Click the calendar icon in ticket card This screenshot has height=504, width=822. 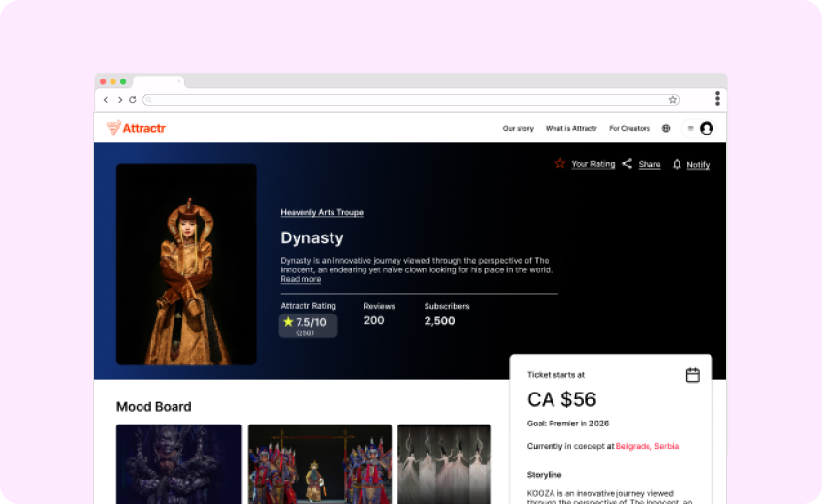(692, 375)
